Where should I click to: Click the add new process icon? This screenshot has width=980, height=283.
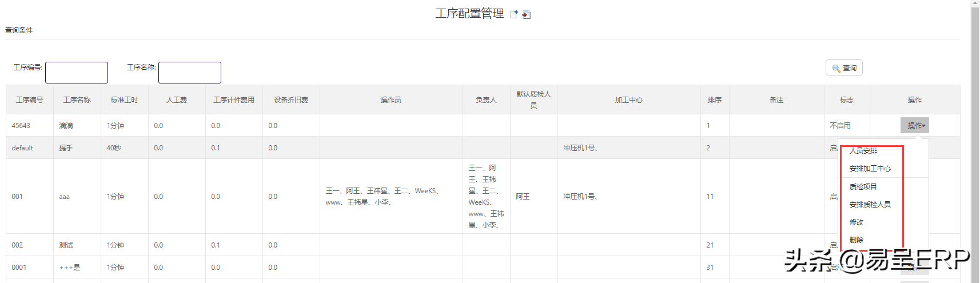click(514, 14)
